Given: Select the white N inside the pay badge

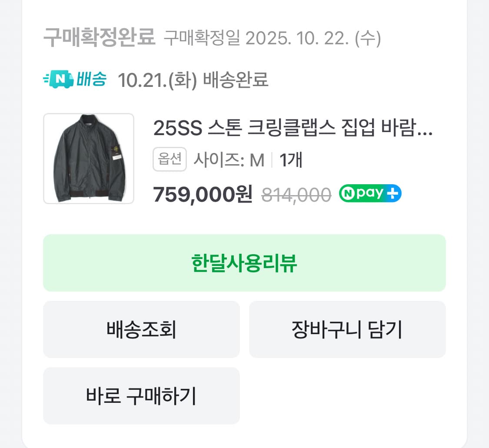Looking at the screenshot, I should [348, 192].
